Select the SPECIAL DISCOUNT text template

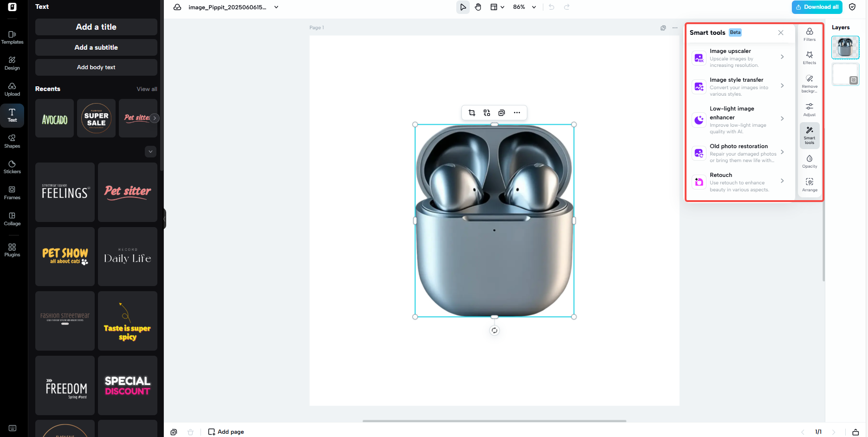pos(128,385)
